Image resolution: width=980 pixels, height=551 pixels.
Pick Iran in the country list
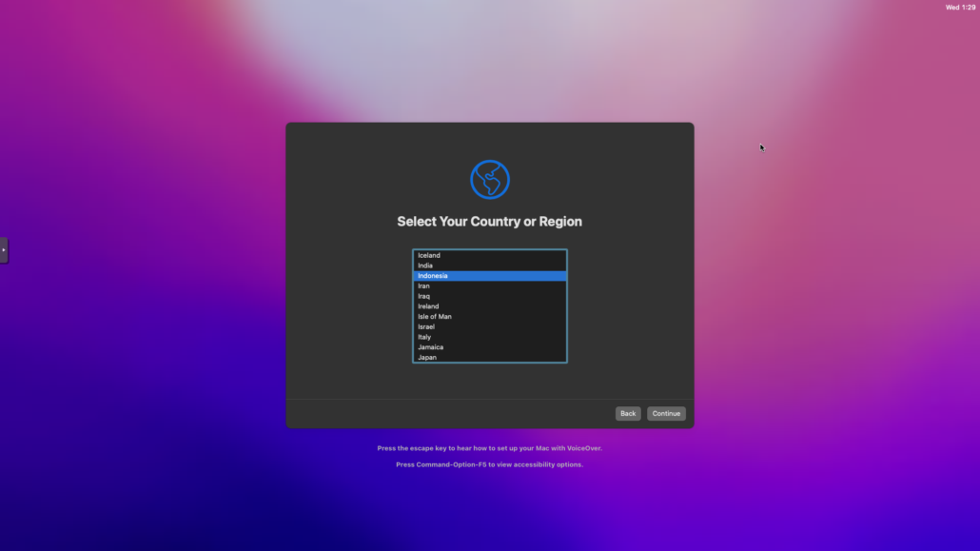(x=489, y=285)
